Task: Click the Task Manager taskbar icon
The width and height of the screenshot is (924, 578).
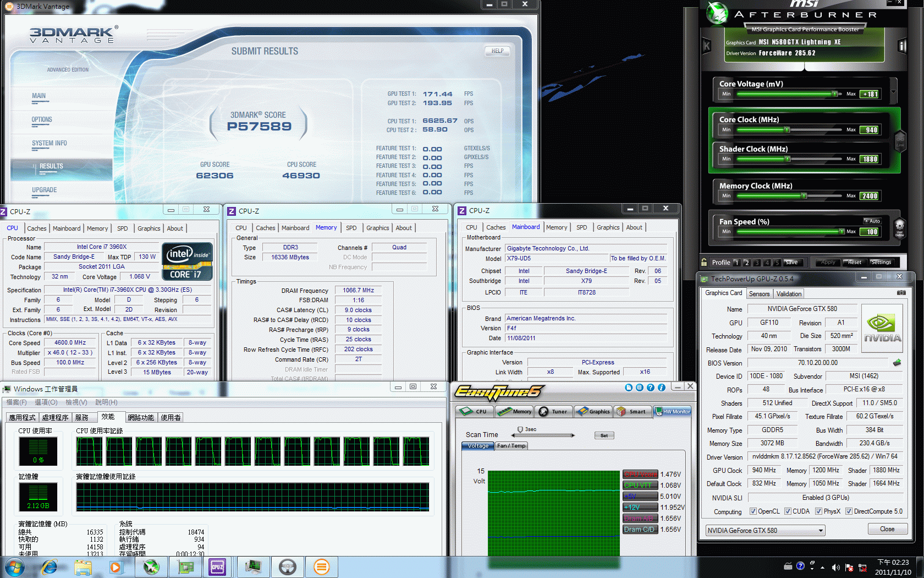Action: coord(254,566)
